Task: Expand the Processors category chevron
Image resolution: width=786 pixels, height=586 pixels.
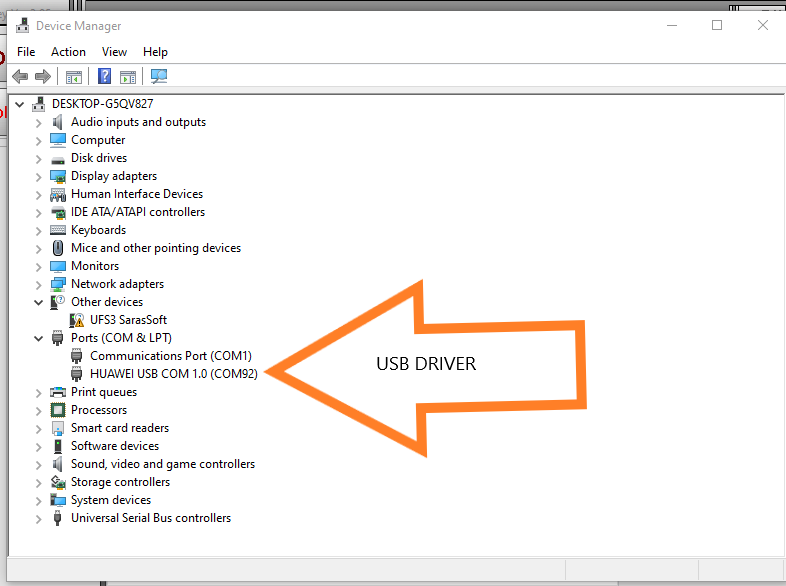Action: click(x=39, y=411)
